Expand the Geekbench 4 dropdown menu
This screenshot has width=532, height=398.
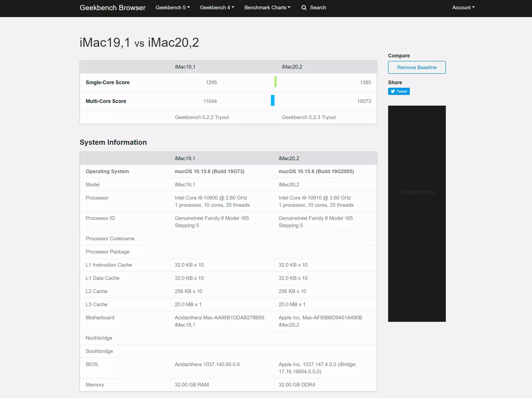[217, 7]
